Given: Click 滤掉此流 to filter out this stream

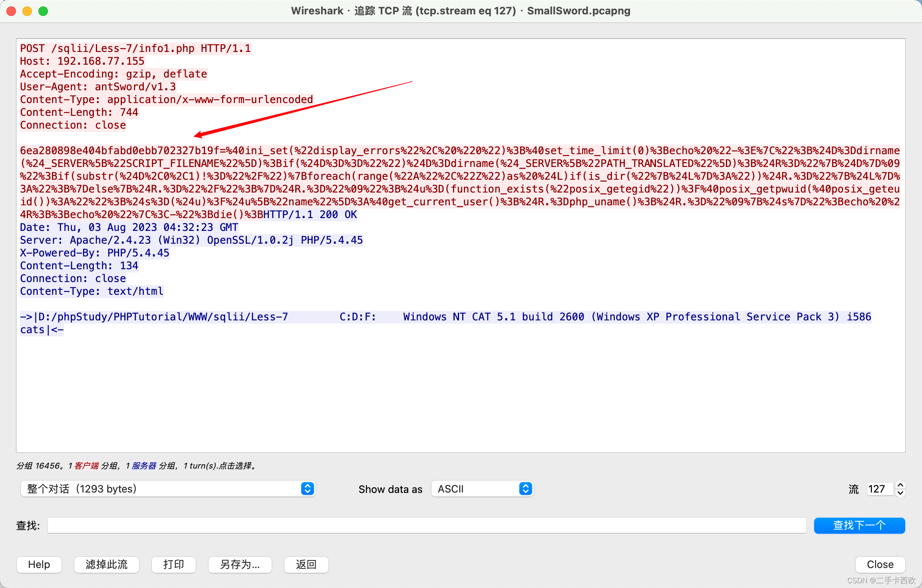Looking at the screenshot, I should coord(106,564).
